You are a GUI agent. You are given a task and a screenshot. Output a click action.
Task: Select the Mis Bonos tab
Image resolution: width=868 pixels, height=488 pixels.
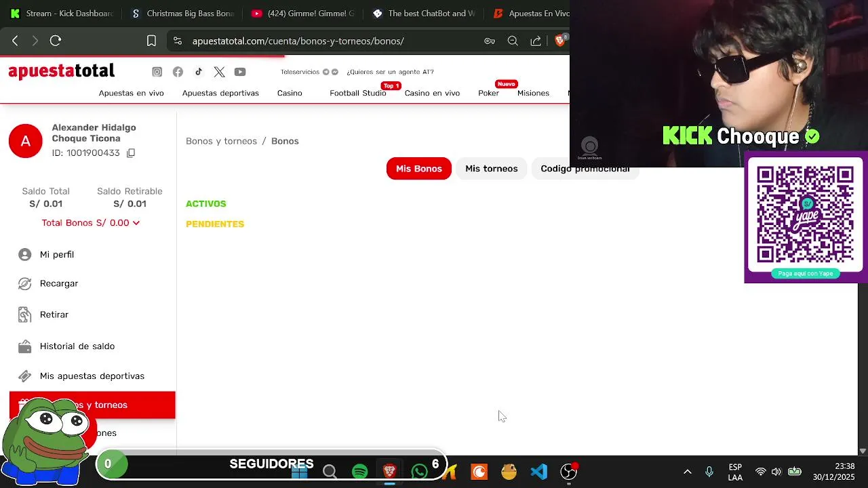tap(419, 169)
